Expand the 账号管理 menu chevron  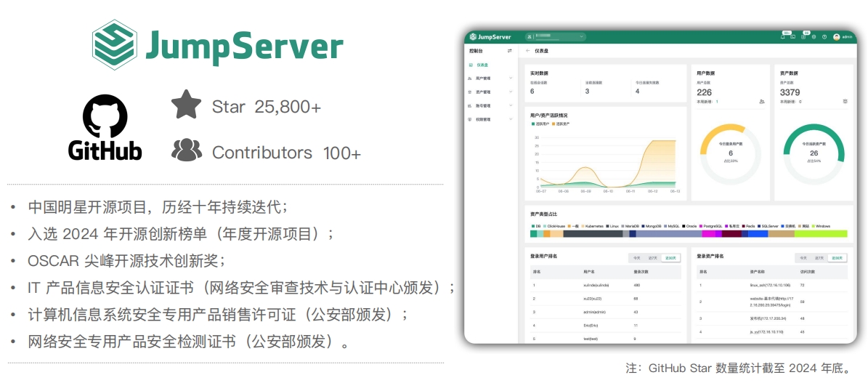coord(511,105)
